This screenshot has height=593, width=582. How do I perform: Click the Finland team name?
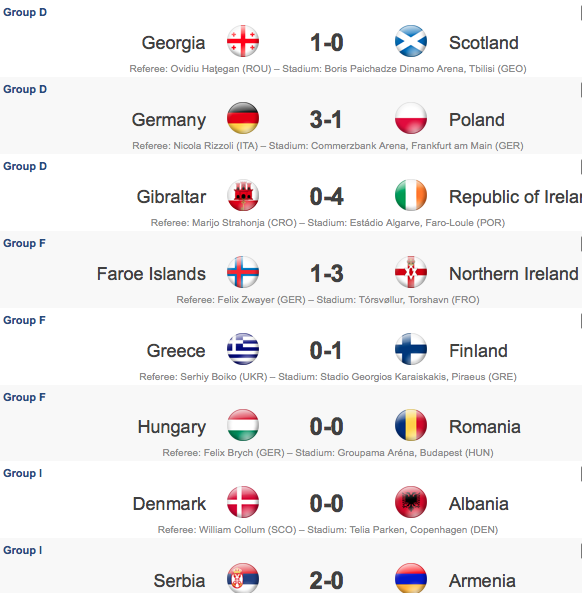(x=478, y=351)
